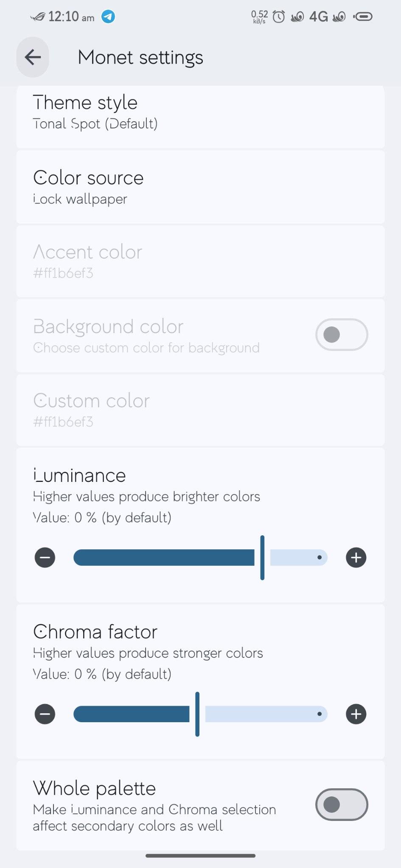The width and height of the screenshot is (401, 868).
Task: Tap the Luminance slider handle
Action: (262, 557)
